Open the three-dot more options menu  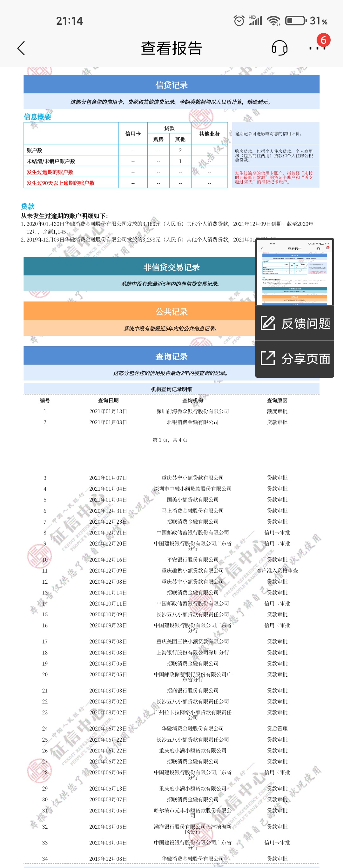pos(317,48)
